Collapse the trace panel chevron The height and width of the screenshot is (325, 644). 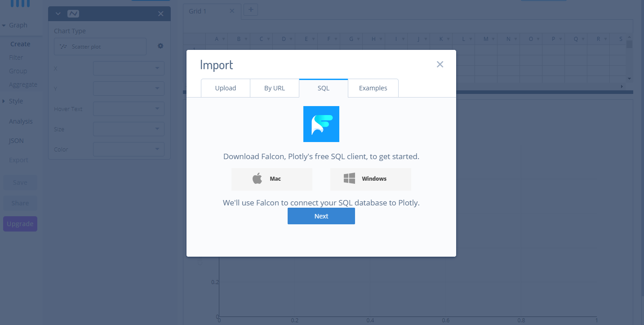pos(58,14)
